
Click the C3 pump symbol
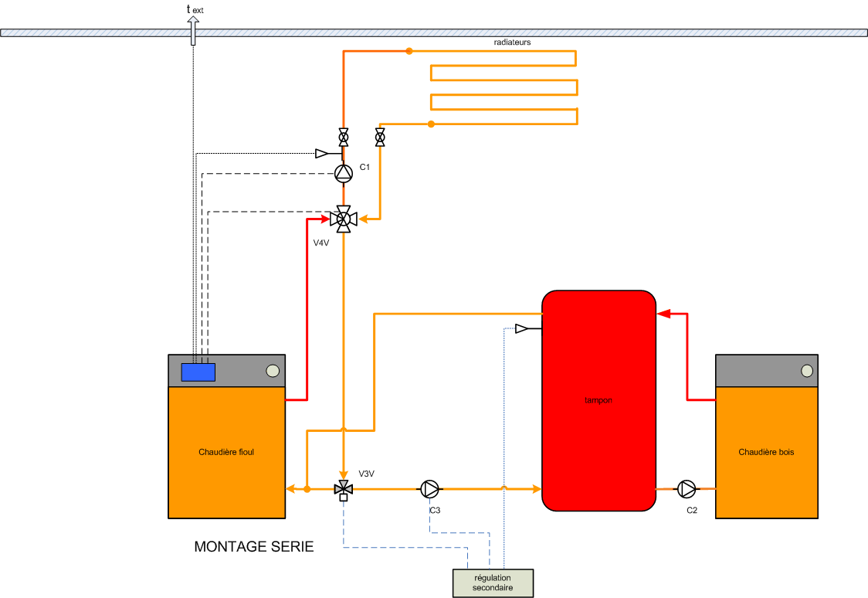tap(430, 488)
